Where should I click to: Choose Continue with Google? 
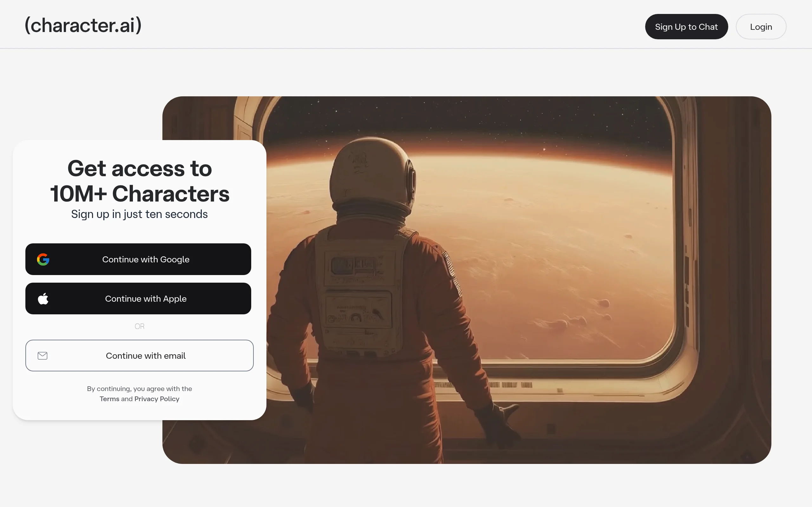click(x=138, y=259)
